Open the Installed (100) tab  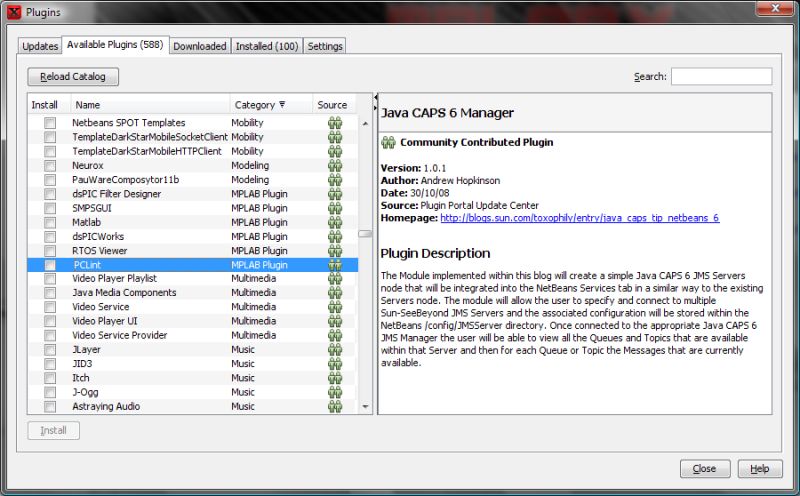tap(267, 46)
